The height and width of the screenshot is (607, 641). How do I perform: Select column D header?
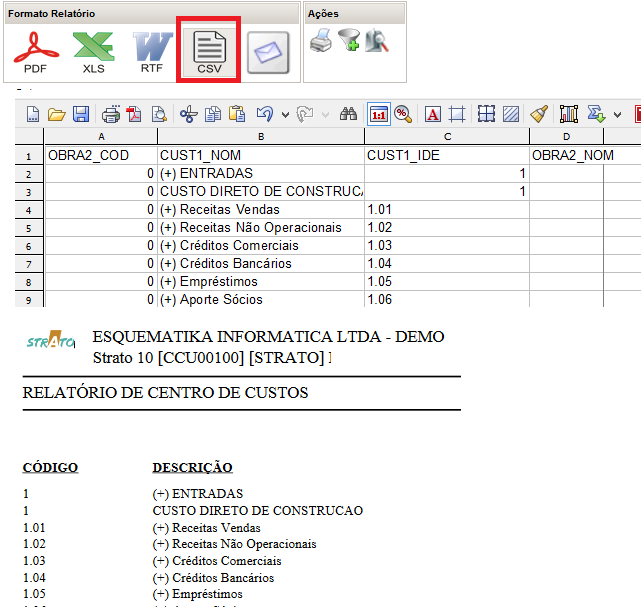pos(567,137)
